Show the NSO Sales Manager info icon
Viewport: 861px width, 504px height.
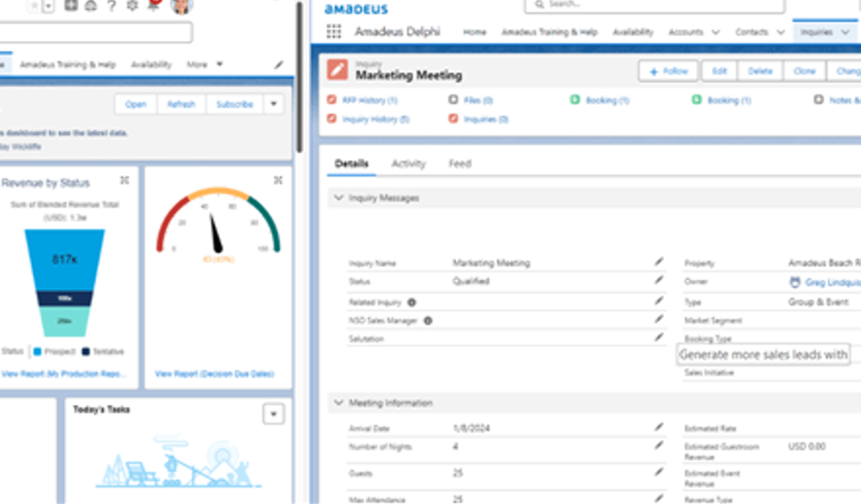click(428, 321)
